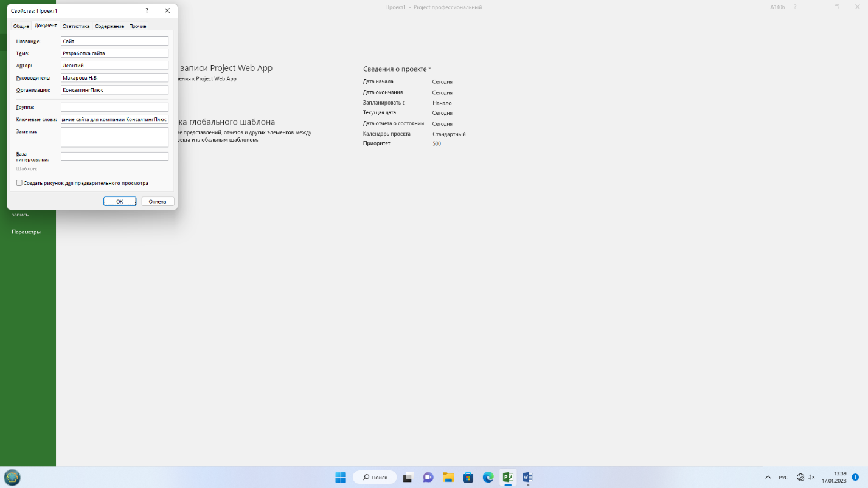
Task: Restore down the Project window
Action: pos(837,7)
